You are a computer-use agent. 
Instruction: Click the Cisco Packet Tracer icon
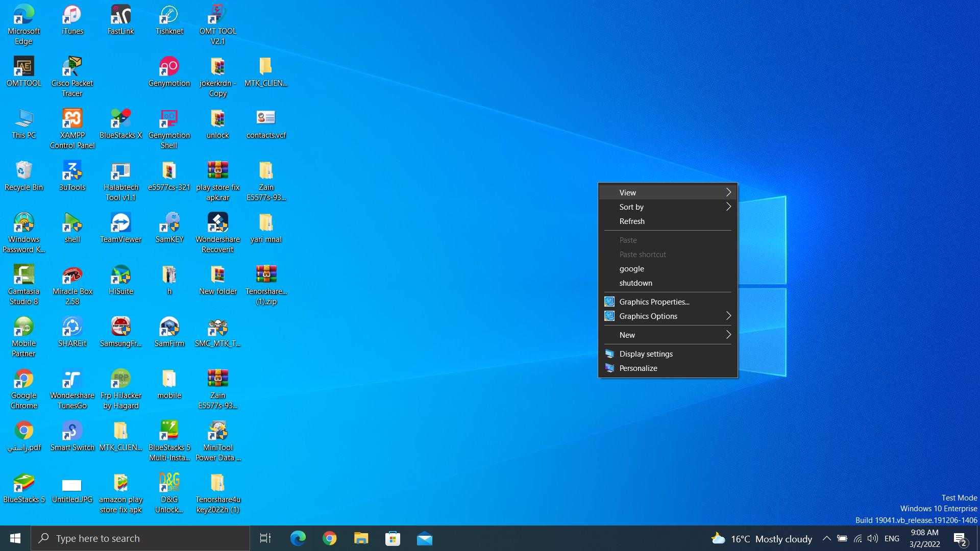pos(72,67)
